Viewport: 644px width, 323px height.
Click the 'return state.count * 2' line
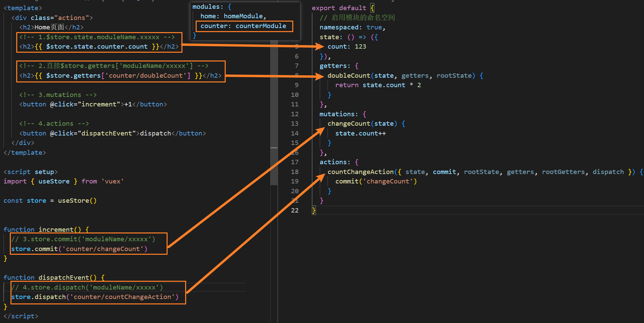[378, 85]
